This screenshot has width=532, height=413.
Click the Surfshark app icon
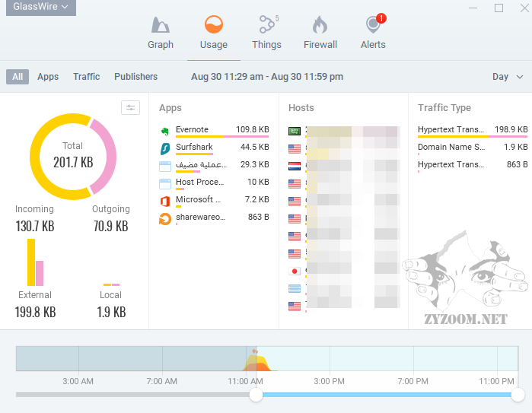click(x=165, y=148)
